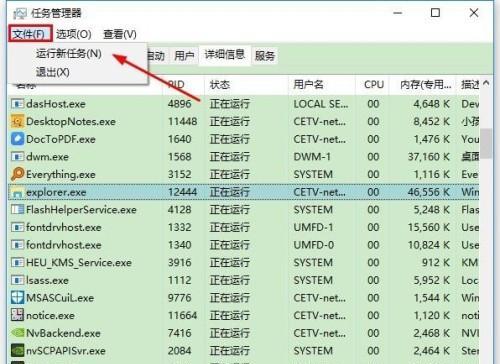Click the LOCAL SE... user name cell
Screen dimensions: 500x364
[321, 104]
